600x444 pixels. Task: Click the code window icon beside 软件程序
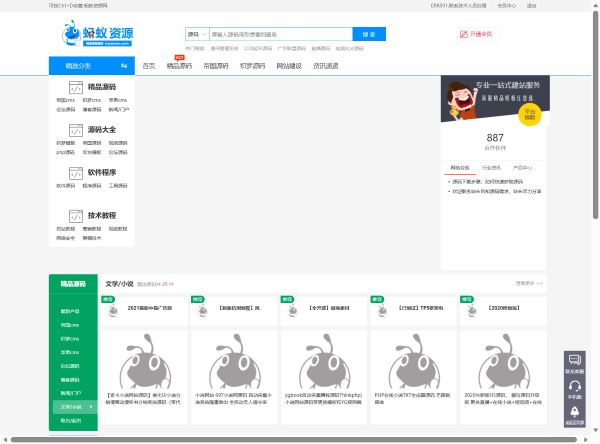[76, 173]
